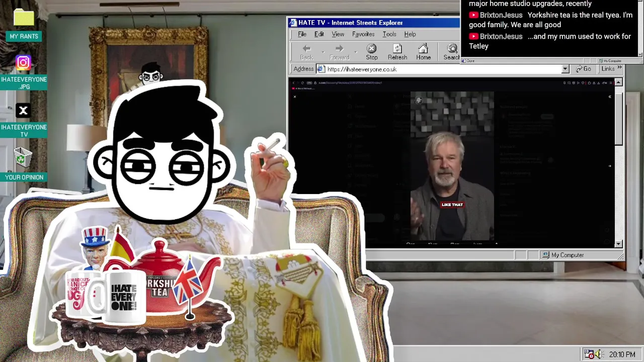Click the address field with ihateeveryone.co.uk URL
Viewport: 644px width, 362px height.
point(442,69)
